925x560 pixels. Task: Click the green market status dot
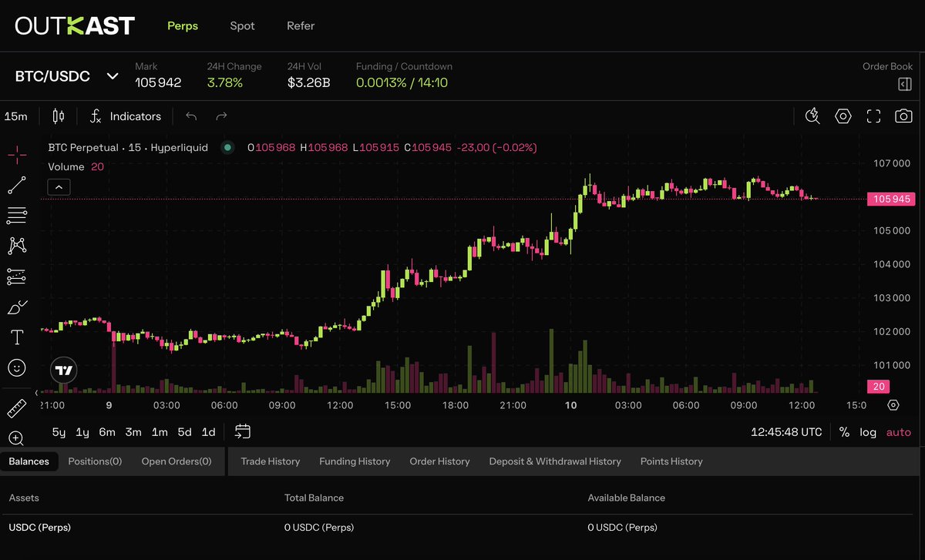(227, 147)
